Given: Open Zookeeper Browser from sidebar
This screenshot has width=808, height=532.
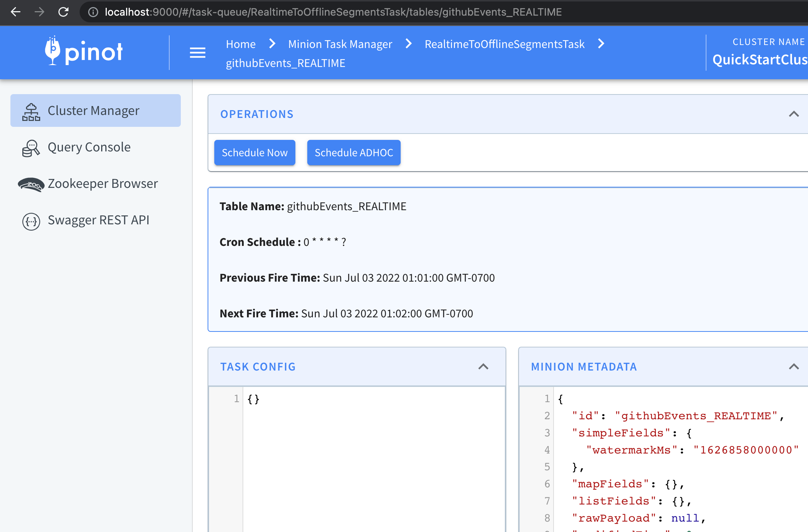Looking at the screenshot, I should (x=103, y=184).
